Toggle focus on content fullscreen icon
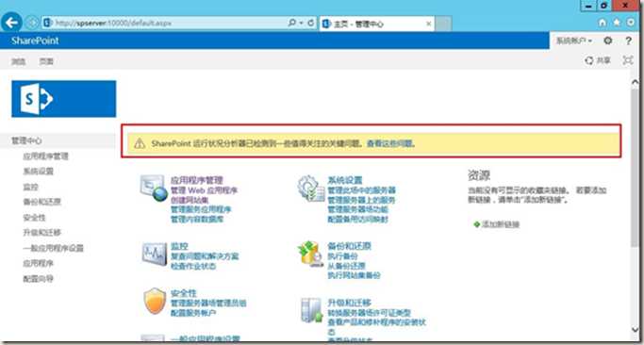This screenshot has height=345, width=644. point(628,60)
